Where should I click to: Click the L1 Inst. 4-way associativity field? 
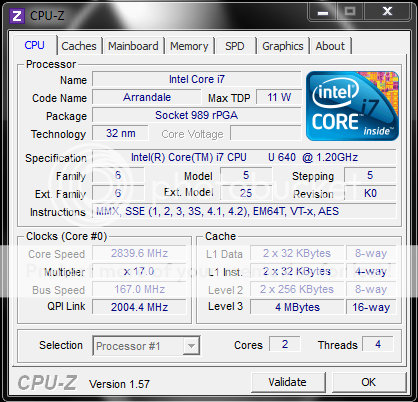click(x=371, y=271)
